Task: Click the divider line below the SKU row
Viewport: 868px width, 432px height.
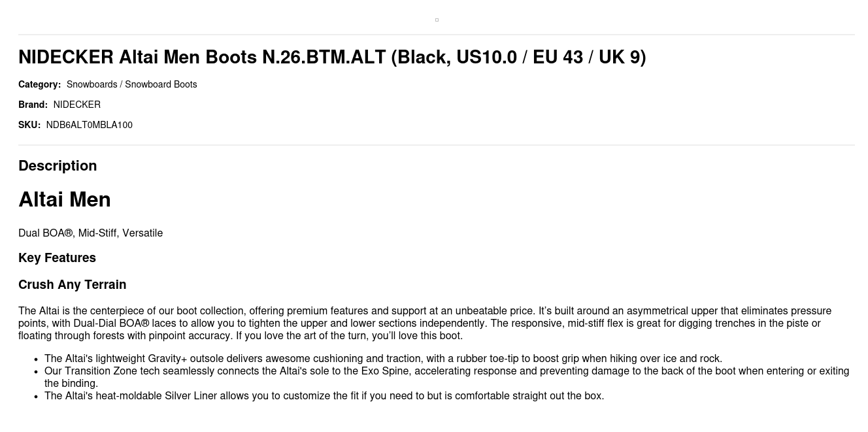Action: click(x=437, y=145)
